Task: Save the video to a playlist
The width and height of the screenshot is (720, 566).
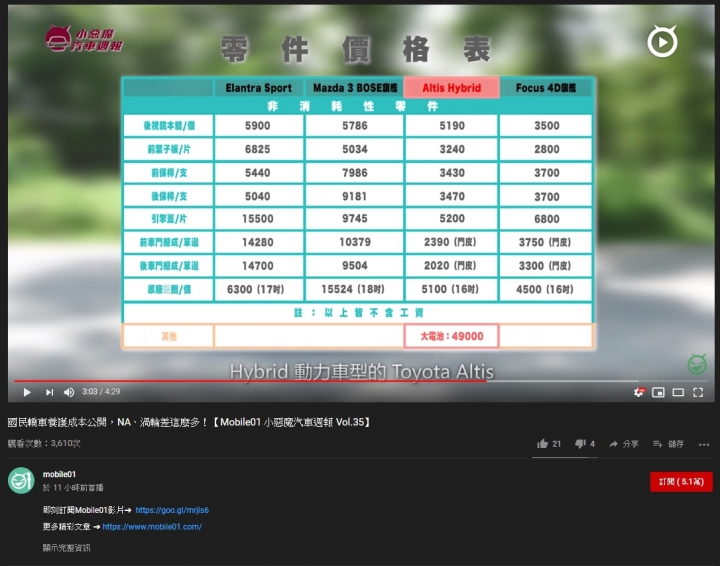Action: pyautogui.click(x=668, y=444)
